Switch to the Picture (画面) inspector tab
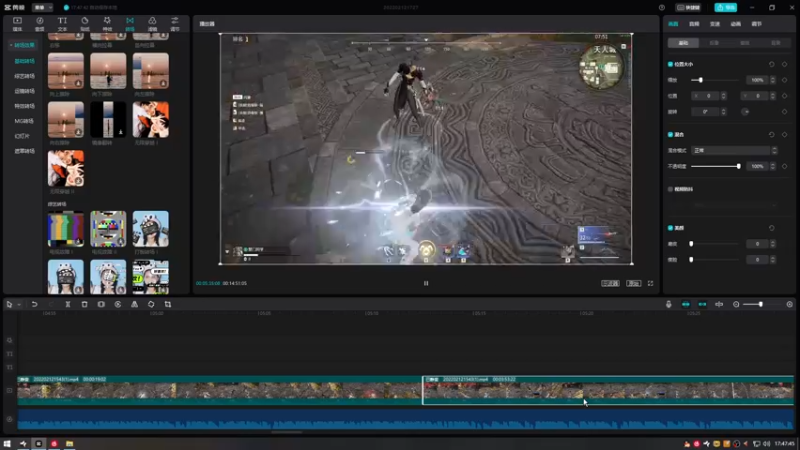 673,24
